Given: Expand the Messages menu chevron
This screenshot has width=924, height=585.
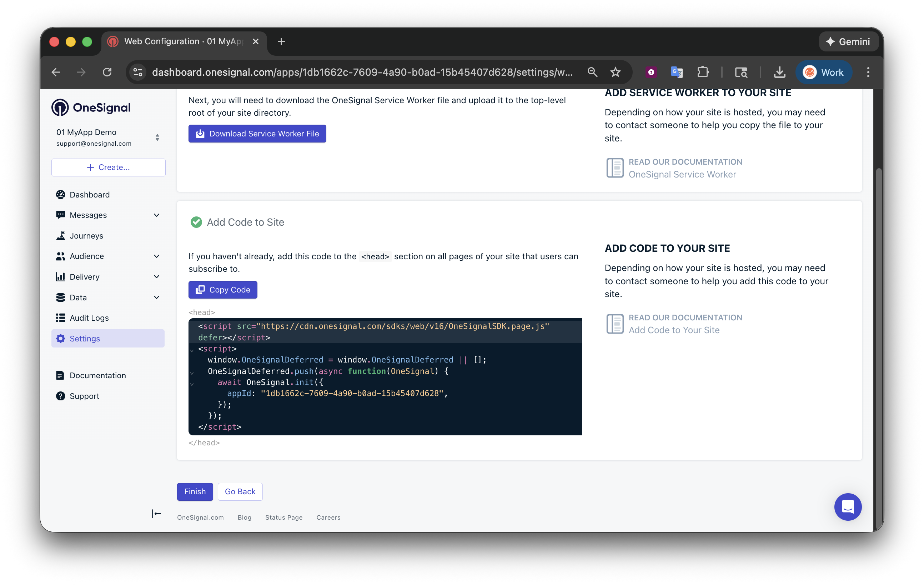Looking at the screenshot, I should click(x=156, y=215).
